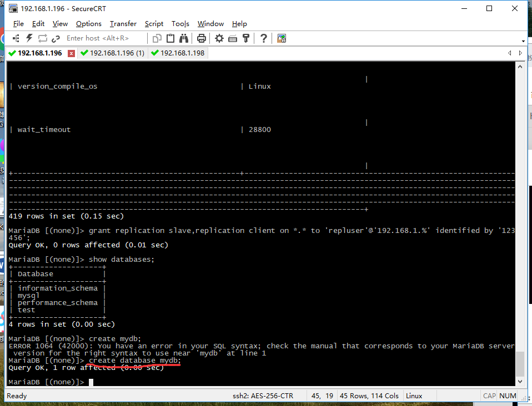This screenshot has width=532, height=406.
Task: Click the Reconnect arrows icon
Action: point(42,38)
